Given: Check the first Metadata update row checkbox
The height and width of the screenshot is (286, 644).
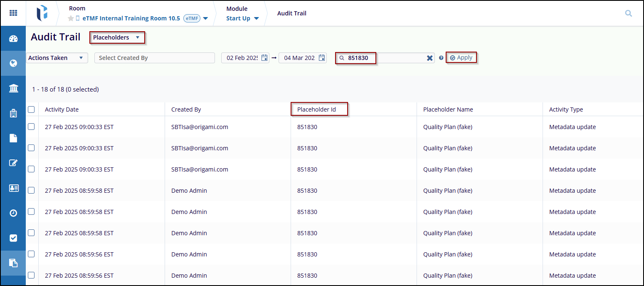Looking at the screenshot, I should (31, 127).
